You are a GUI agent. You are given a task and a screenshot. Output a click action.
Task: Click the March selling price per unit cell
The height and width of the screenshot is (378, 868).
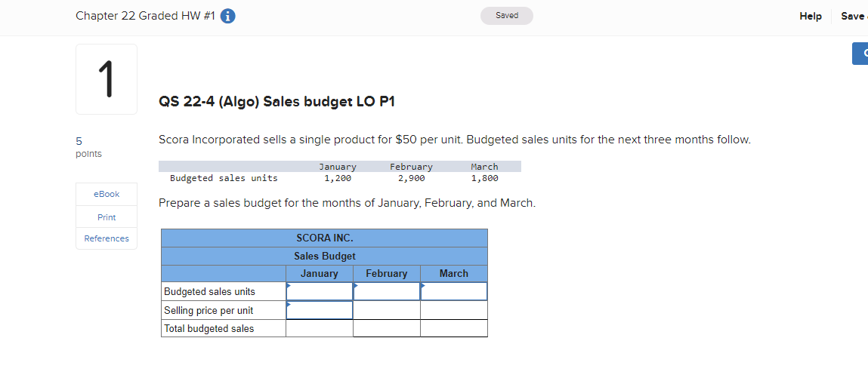click(454, 310)
